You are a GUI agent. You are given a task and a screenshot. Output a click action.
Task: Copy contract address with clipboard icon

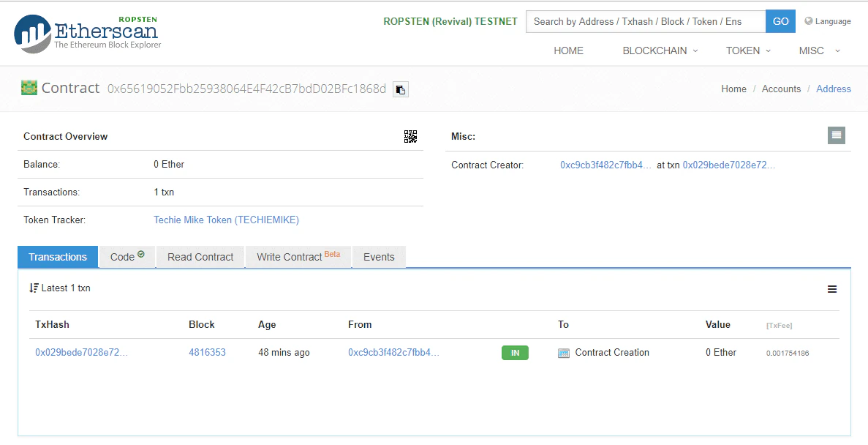[400, 89]
